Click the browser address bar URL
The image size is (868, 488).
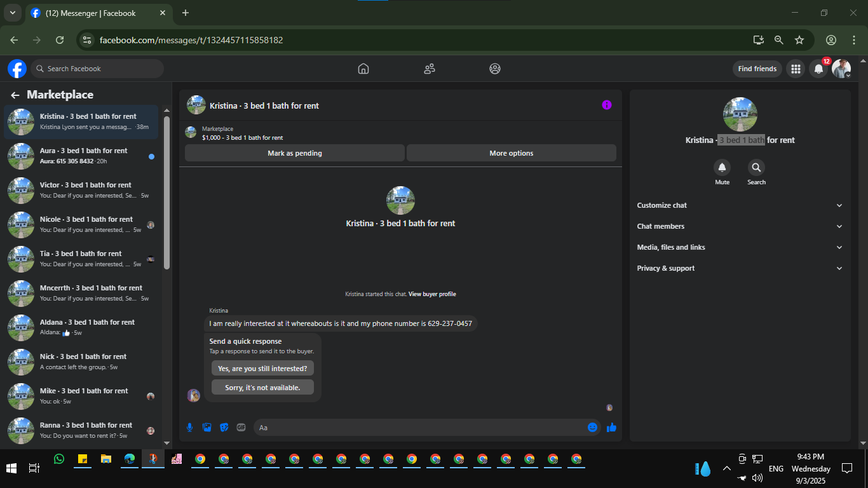191,40
